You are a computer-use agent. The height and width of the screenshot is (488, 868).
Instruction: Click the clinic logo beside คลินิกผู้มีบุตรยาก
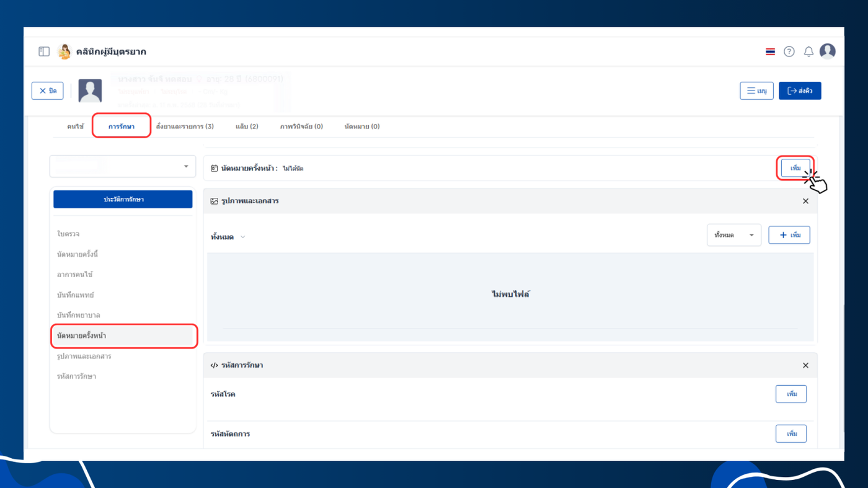coord(64,51)
